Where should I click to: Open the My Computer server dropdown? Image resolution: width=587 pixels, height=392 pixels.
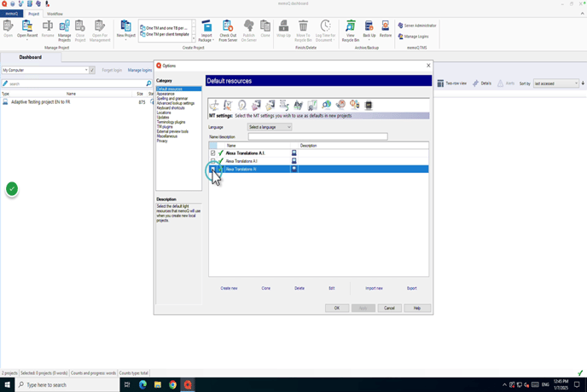pyautogui.click(x=86, y=70)
